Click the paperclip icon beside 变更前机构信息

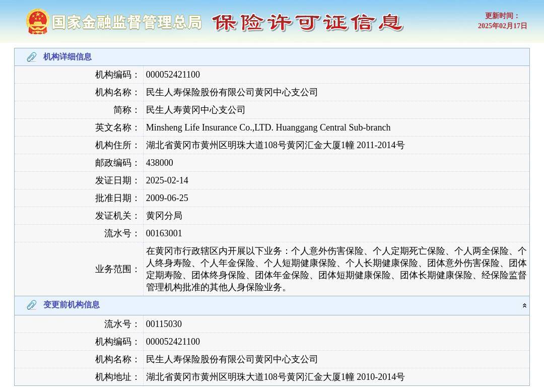[x=32, y=305]
